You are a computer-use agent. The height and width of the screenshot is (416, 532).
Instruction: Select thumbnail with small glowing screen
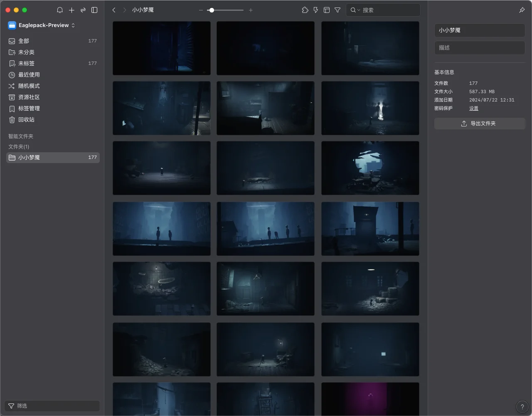370,349
